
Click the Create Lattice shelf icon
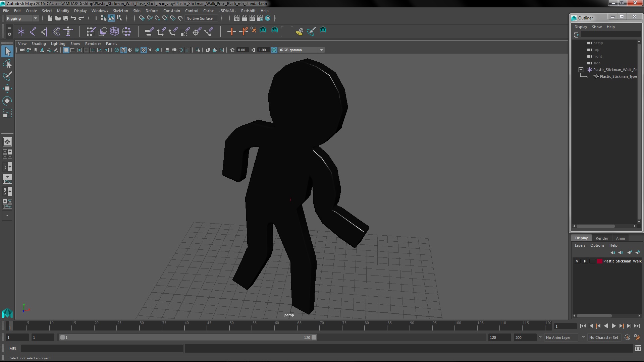(x=114, y=32)
